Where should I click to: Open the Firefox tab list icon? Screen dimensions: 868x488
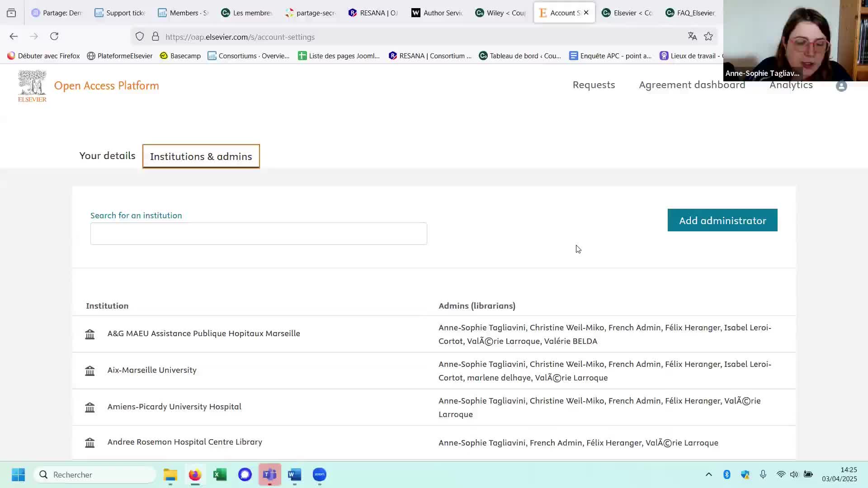(11, 13)
